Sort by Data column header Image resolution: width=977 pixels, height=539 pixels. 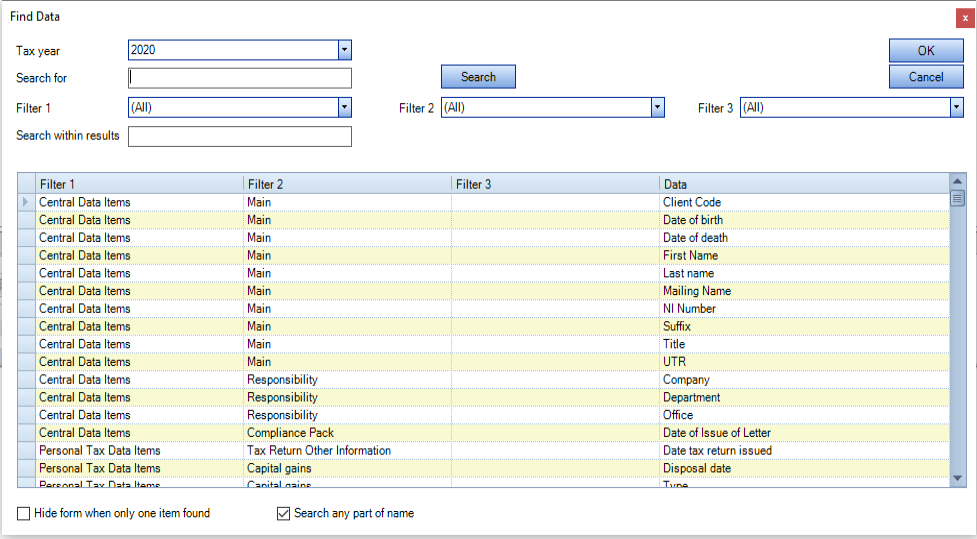804,184
